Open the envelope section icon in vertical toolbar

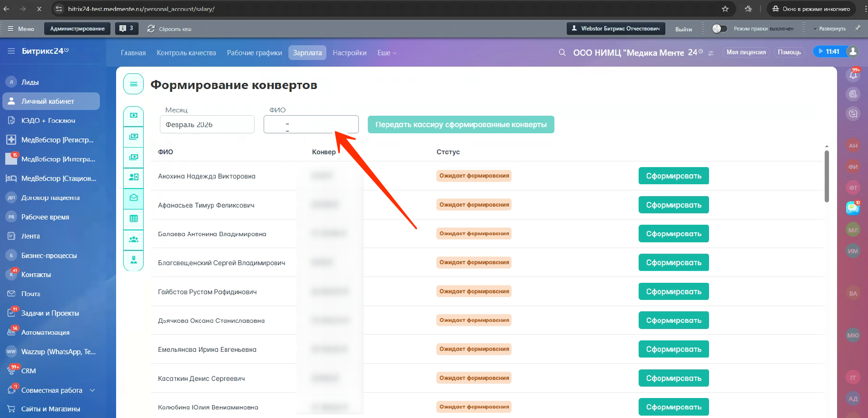(134, 198)
